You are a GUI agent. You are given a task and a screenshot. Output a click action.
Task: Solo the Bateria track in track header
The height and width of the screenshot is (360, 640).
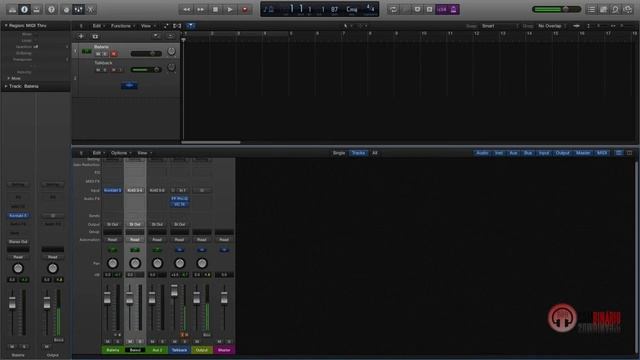[105, 54]
